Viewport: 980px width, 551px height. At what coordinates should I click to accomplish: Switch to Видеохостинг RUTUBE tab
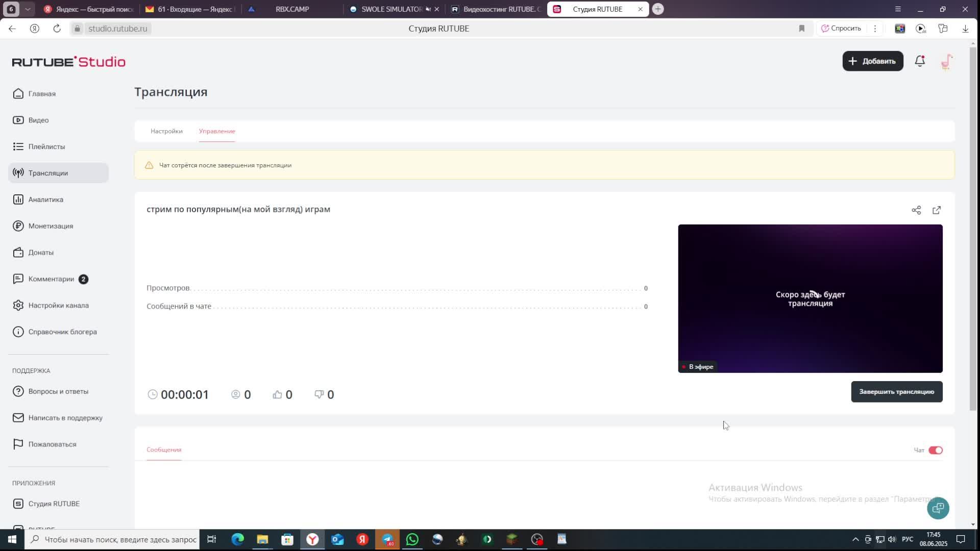pyautogui.click(x=496, y=9)
